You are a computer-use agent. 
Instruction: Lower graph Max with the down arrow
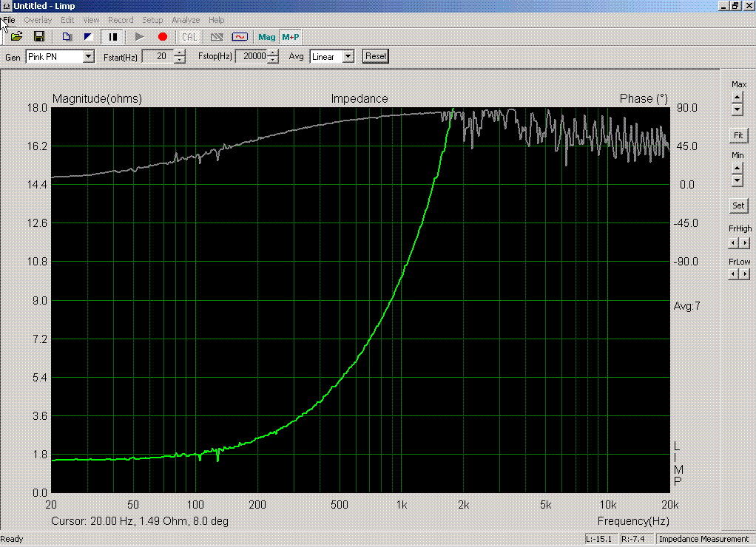click(738, 109)
